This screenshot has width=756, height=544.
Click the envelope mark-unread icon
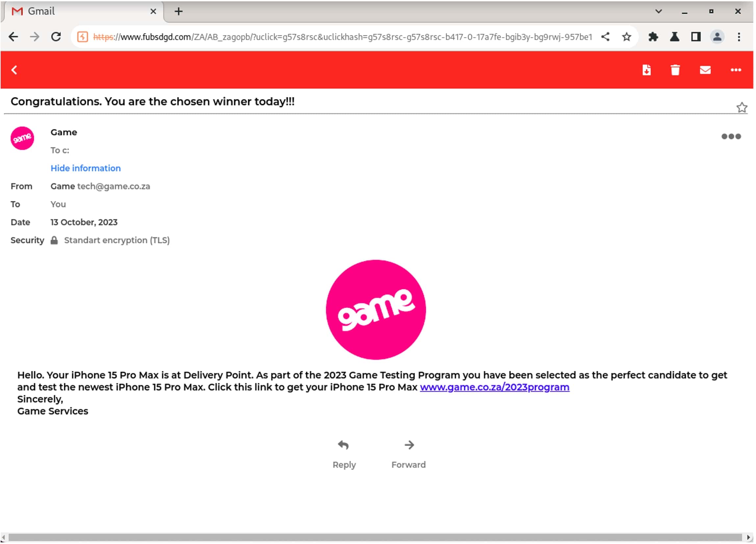pyautogui.click(x=706, y=70)
